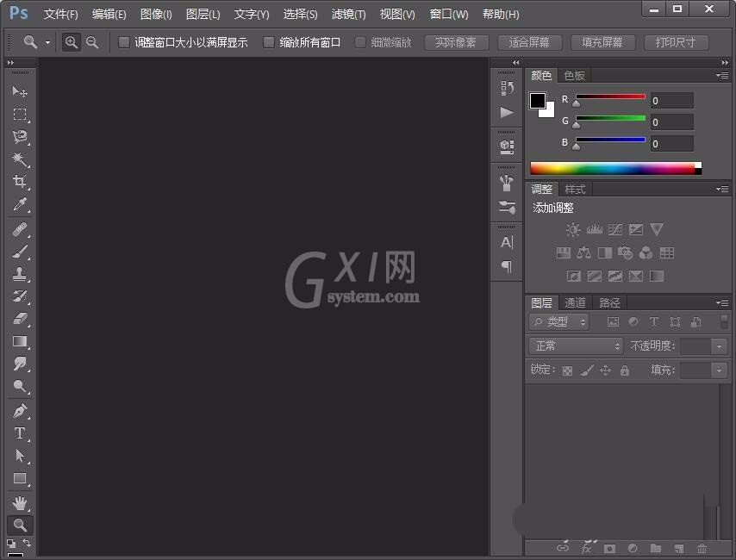Add a Brightness/Contrast adjustment
This screenshot has height=560, width=736.
[x=573, y=229]
